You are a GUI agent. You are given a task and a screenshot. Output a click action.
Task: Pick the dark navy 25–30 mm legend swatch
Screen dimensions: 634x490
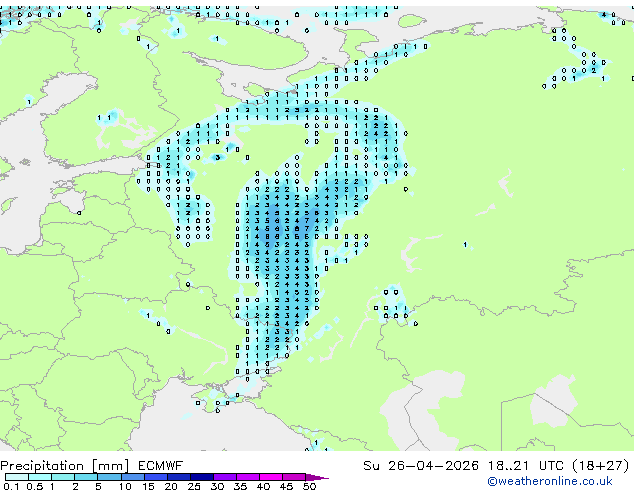click(x=202, y=477)
